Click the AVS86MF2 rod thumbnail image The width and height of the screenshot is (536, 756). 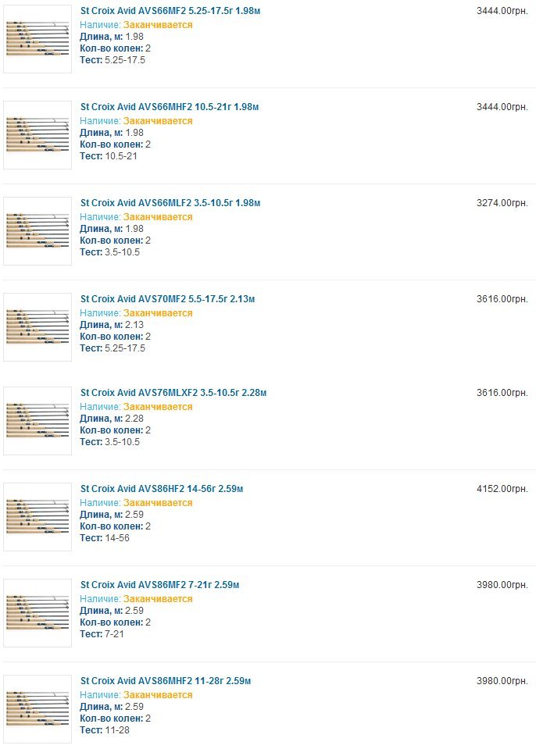click(38, 613)
